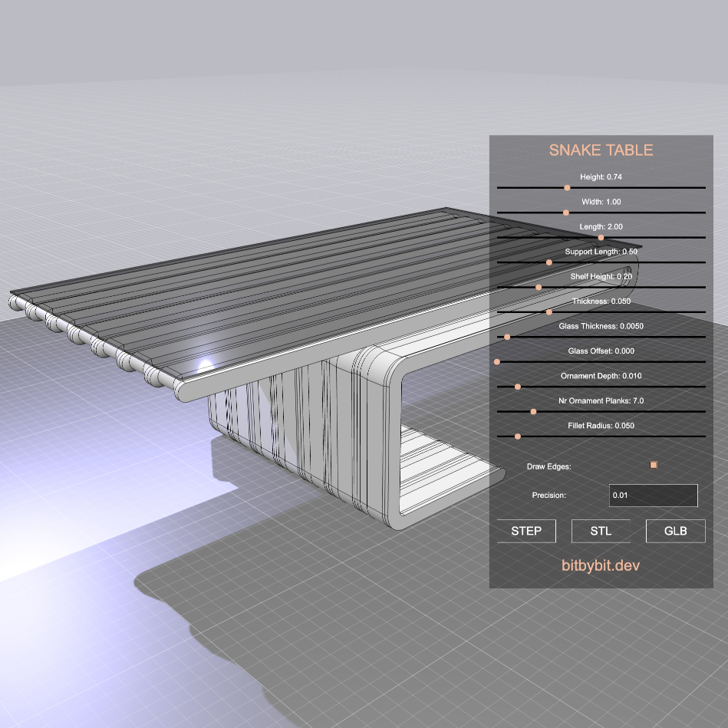Download the model as GLB
Viewport: 728px width, 728px height.
click(675, 530)
